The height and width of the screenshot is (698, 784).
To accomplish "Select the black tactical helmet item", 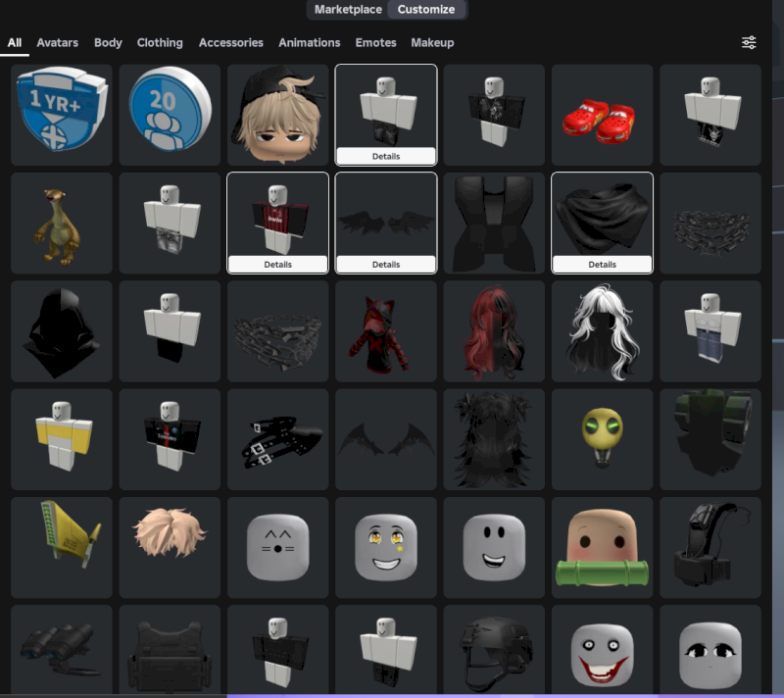I will click(494, 650).
